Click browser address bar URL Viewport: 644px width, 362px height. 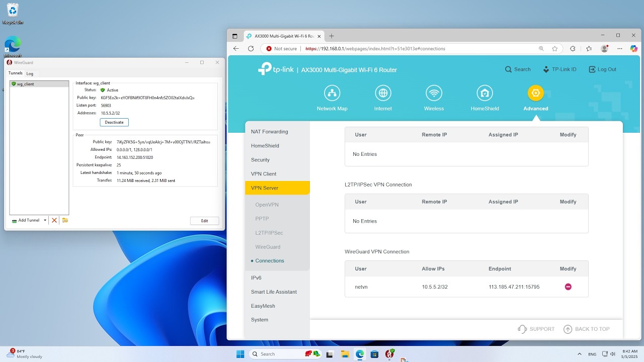(x=375, y=49)
